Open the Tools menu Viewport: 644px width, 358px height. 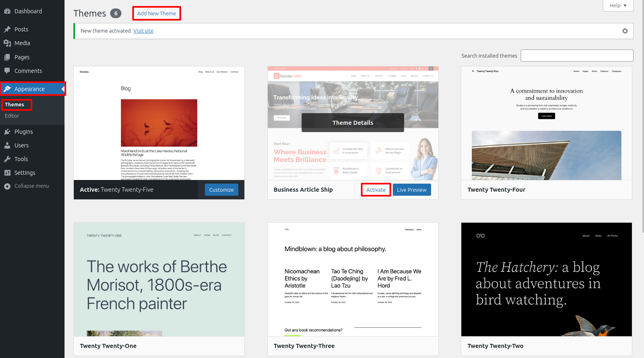coord(32,159)
